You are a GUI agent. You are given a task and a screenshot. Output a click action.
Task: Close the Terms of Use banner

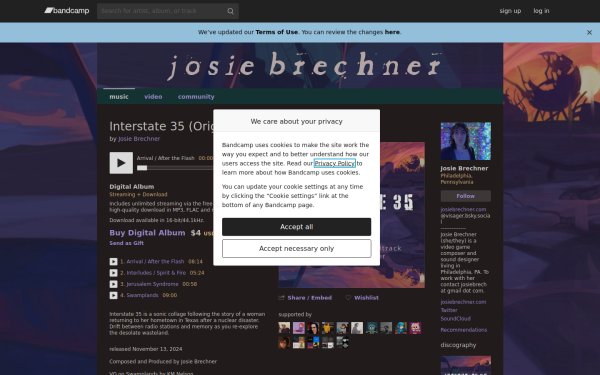pos(589,33)
